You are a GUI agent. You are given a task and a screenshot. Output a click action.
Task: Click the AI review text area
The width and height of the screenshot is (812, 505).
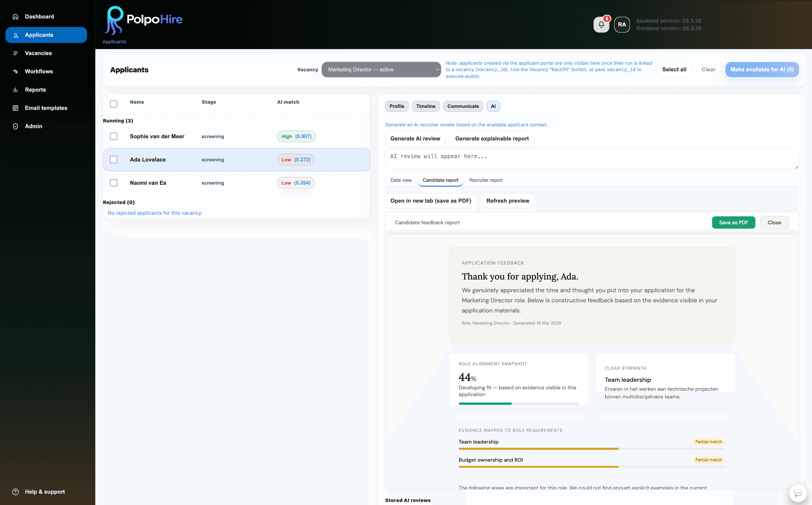click(x=591, y=159)
